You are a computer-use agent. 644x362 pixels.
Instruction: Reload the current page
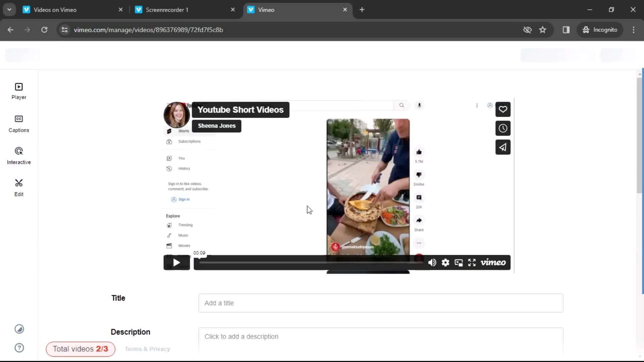(44, 30)
